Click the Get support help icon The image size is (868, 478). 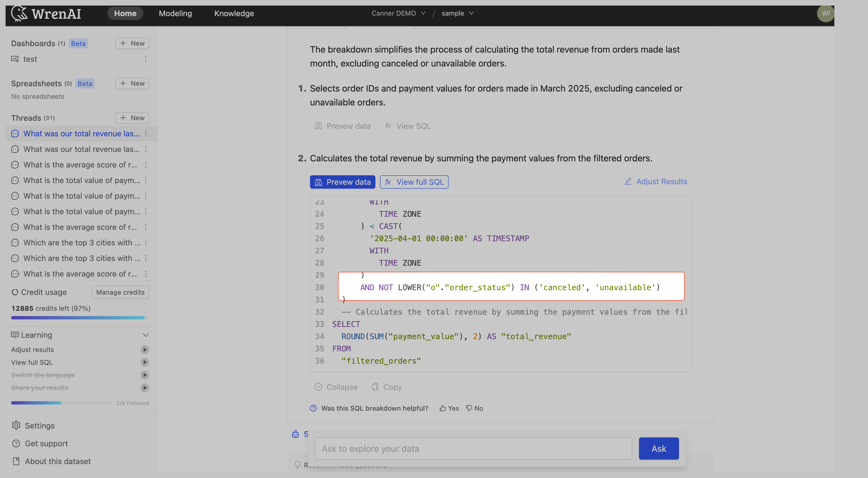click(16, 443)
